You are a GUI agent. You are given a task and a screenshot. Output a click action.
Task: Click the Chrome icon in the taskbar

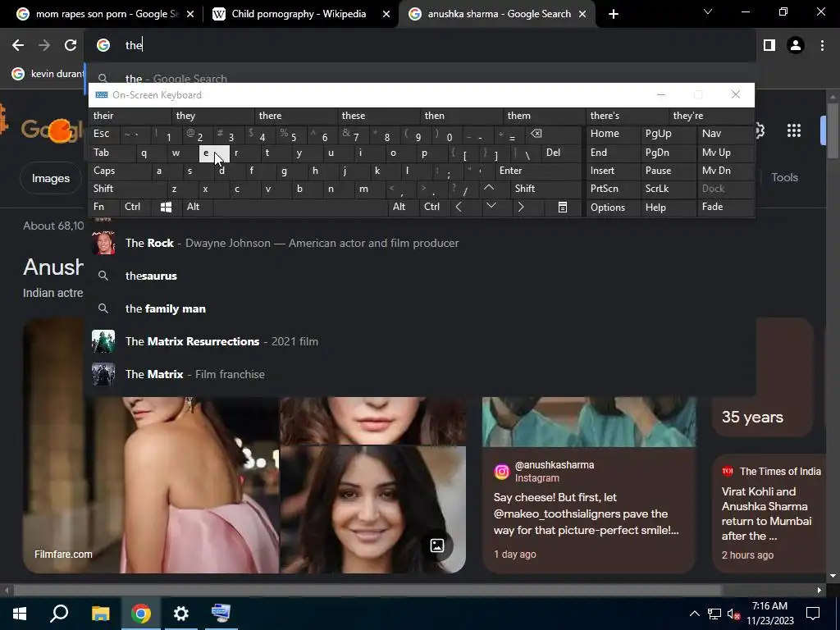(x=141, y=614)
